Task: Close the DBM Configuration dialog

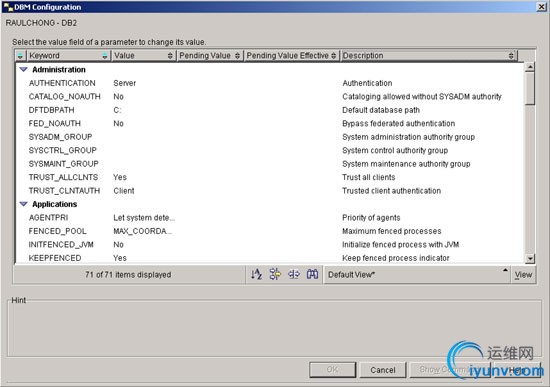Action: click(x=542, y=7)
